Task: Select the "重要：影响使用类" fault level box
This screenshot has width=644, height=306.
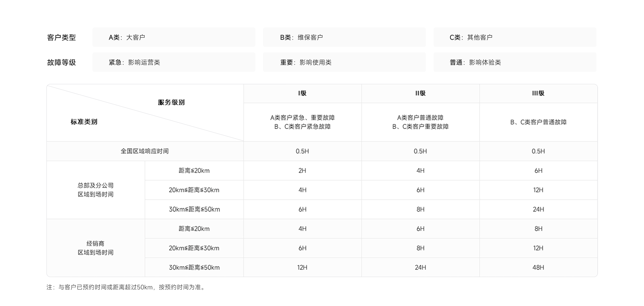Action: click(x=344, y=62)
